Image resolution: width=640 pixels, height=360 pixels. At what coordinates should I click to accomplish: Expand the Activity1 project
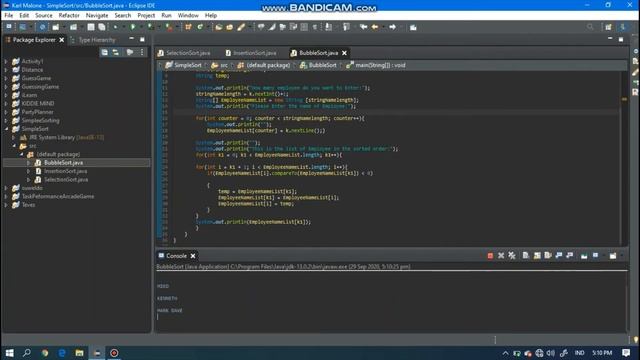click(x=6, y=61)
